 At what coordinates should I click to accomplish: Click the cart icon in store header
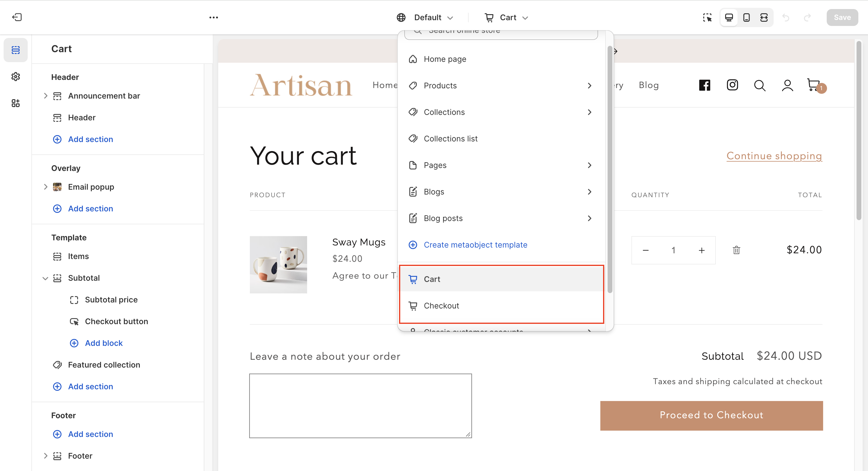(814, 85)
